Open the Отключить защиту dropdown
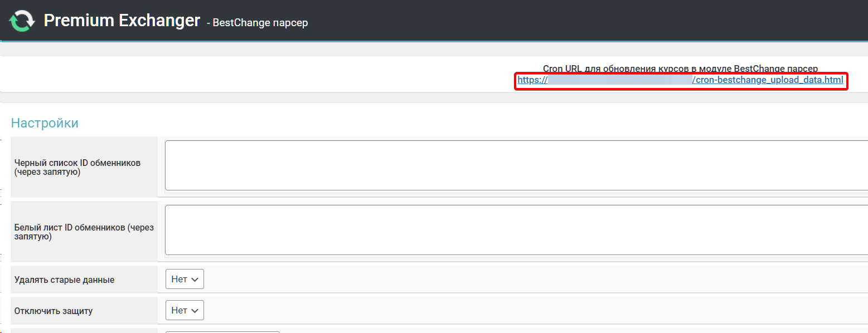 pyautogui.click(x=185, y=311)
